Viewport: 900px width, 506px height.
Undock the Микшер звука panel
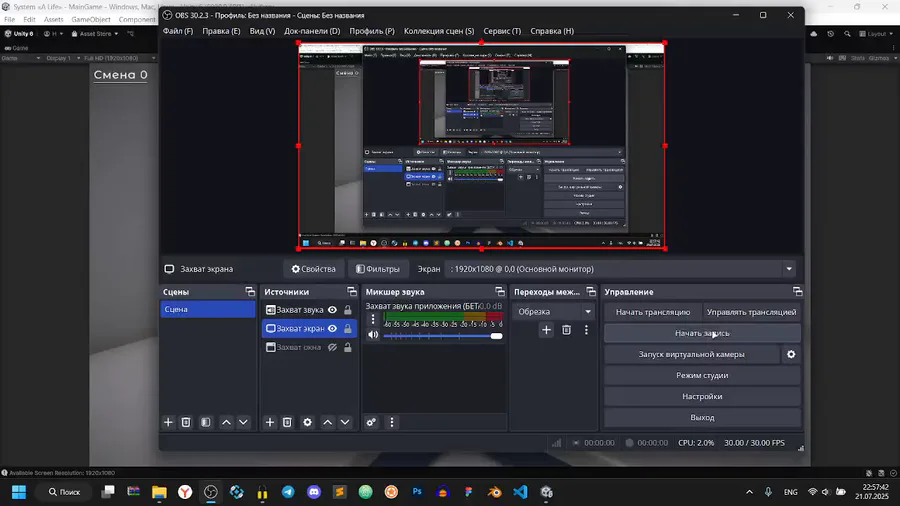click(500, 292)
